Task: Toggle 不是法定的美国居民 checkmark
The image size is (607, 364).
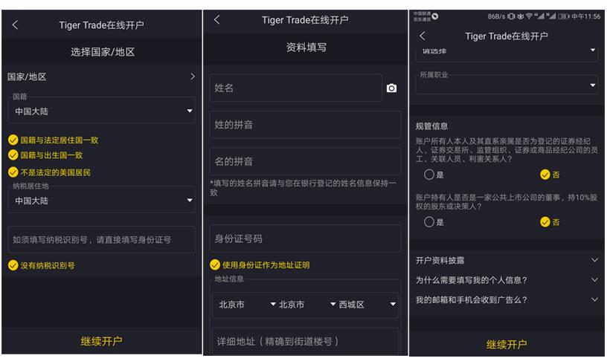Action: coord(13,172)
